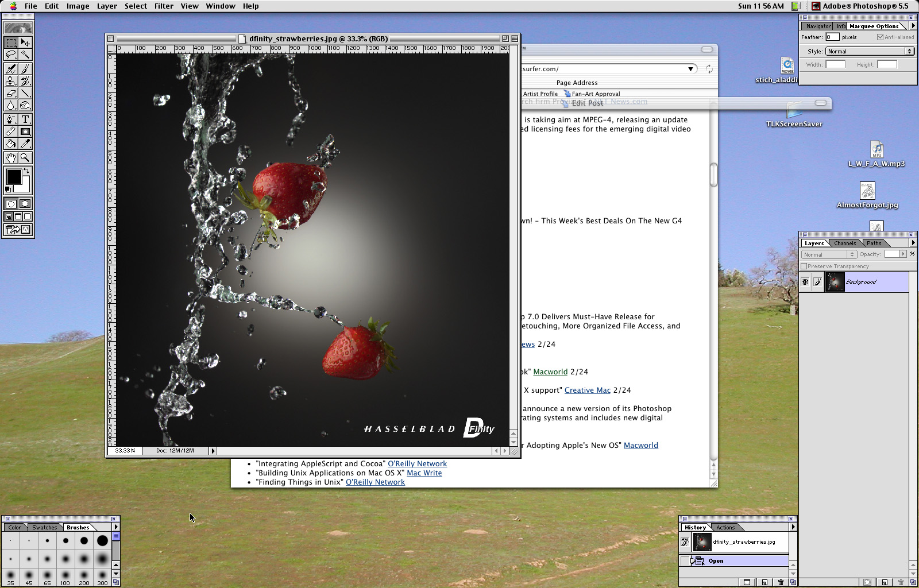Select the Blur tool

click(11, 105)
